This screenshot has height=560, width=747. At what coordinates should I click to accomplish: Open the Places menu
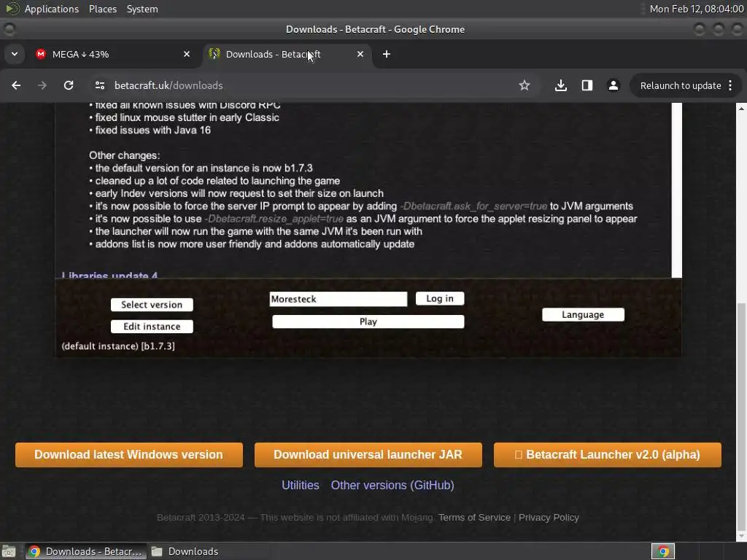102,9
